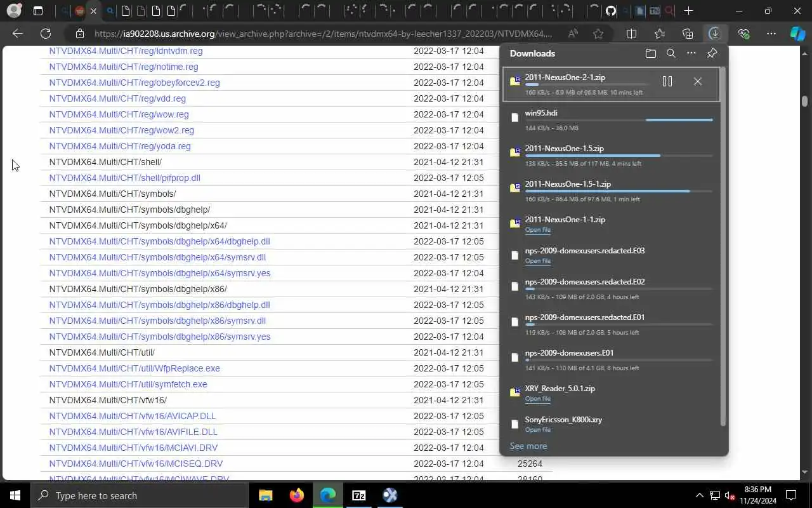Click the Downloads panel scrollbar
Screen dimensions: 812x508
pyautogui.click(x=723, y=246)
